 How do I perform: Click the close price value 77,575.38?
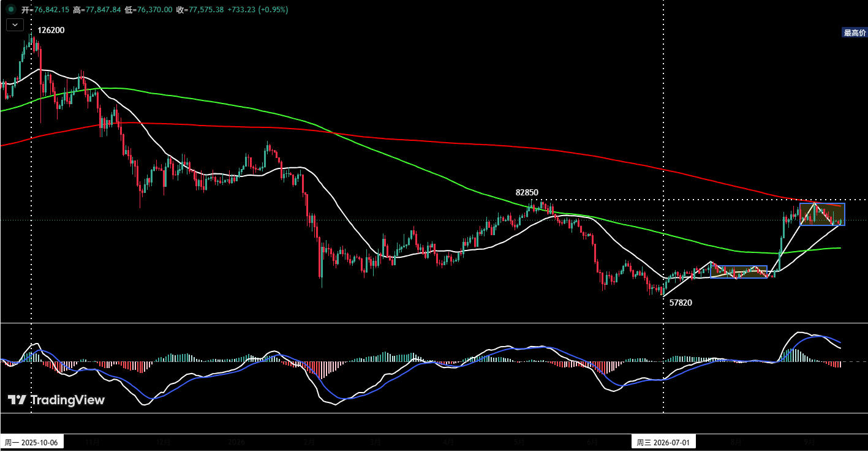[205, 10]
